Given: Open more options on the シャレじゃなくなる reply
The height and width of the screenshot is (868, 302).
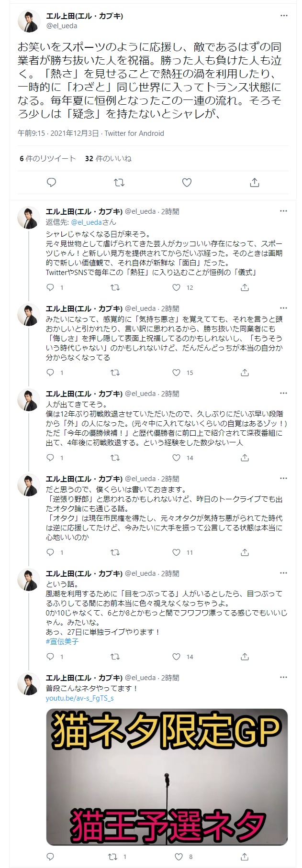Looking at the screenshot, I should [x=284, y=211].
